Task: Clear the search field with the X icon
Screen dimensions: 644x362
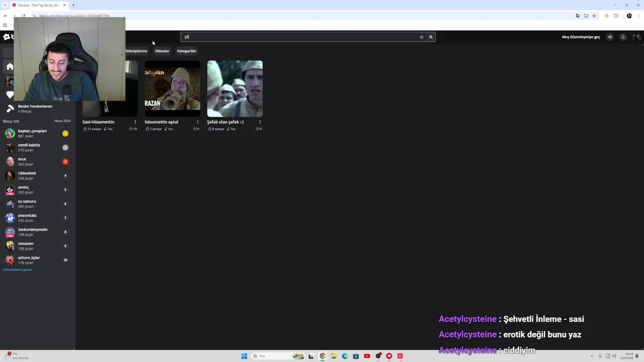Action: pyautogui.click(x=422, y=37)
